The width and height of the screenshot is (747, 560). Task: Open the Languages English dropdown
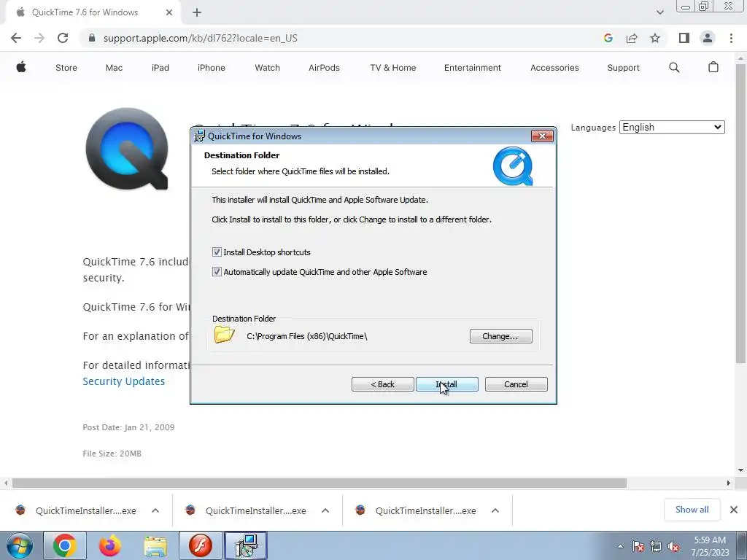click(672, 127)
